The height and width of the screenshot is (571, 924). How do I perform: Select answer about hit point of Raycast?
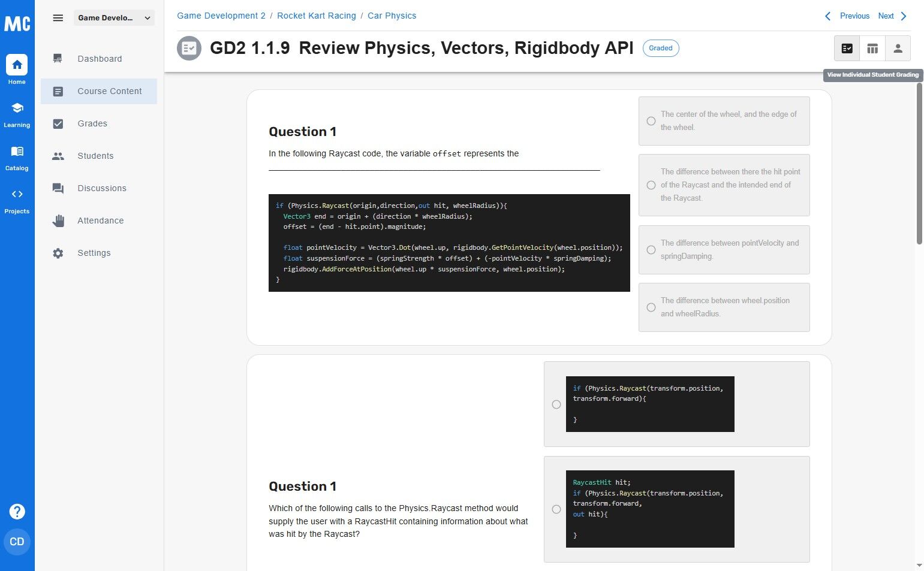[x=724, y=185]
